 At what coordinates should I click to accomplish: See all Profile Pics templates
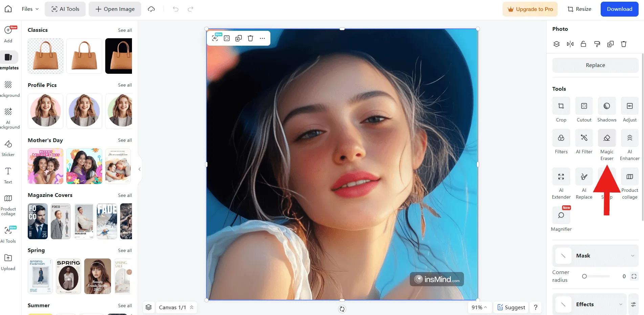(125, 85)
